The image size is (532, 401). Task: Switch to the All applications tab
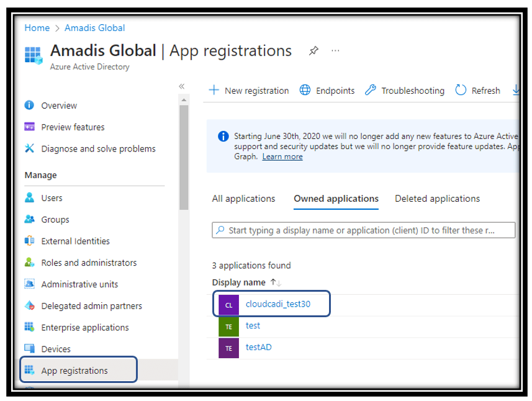243,199
